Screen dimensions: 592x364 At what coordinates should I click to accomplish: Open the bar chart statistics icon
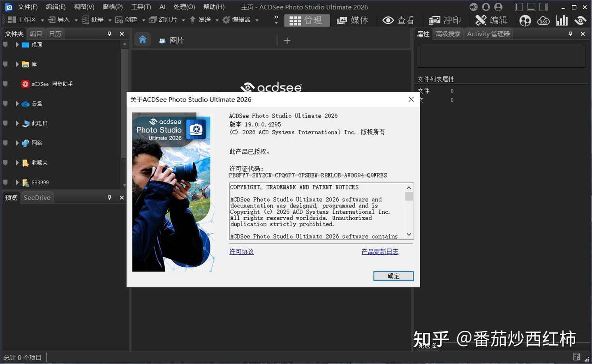pos(562,21)
